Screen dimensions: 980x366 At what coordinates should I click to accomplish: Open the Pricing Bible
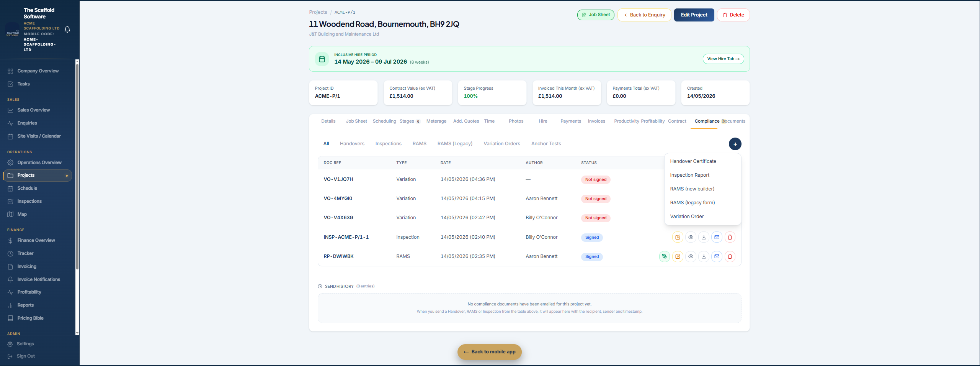[38, 318]
